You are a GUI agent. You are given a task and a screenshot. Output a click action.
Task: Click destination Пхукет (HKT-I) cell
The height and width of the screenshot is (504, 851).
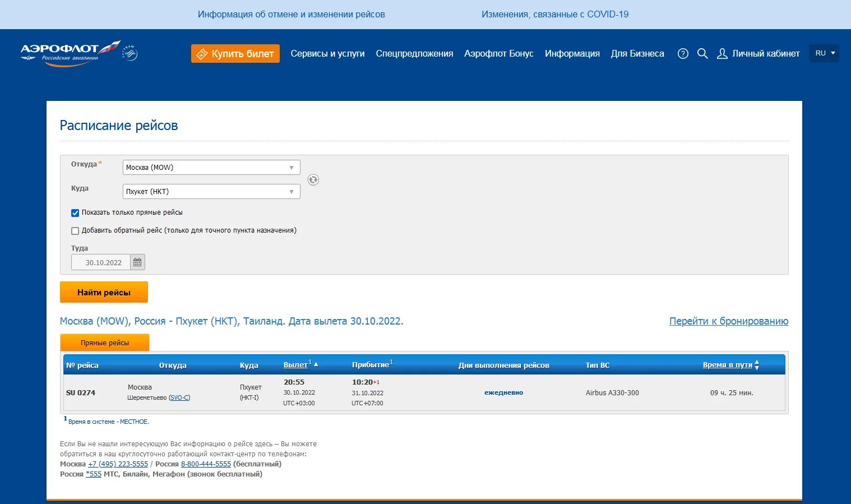251,392
